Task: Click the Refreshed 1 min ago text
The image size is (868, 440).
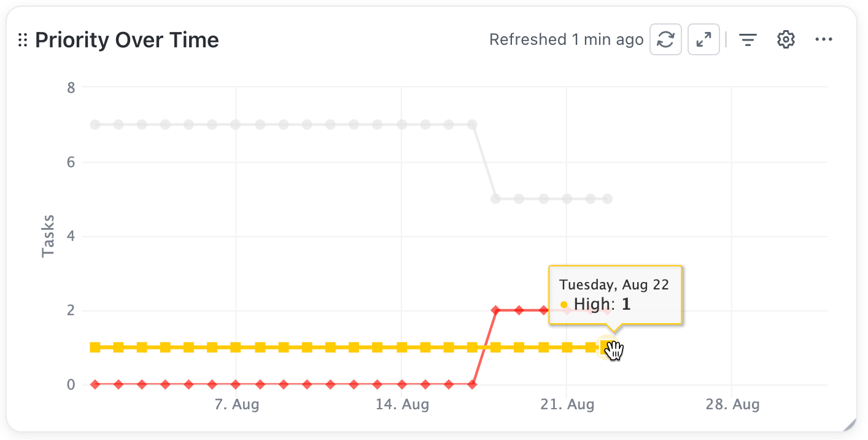Action: coord(566,40)
